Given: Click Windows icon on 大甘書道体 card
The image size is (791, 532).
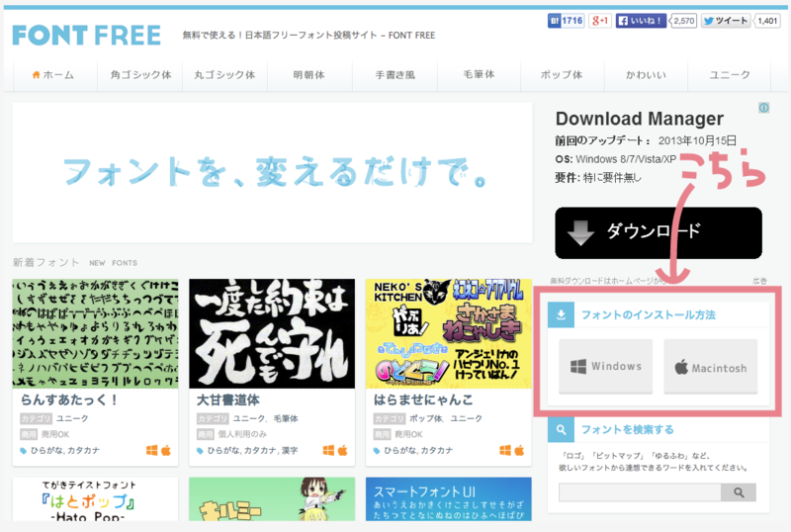Looking at the screenshot, I should tap(328, 450).
